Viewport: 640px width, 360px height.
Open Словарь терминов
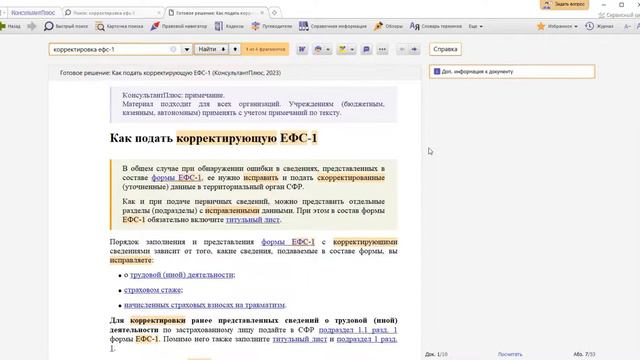(436, 26)
